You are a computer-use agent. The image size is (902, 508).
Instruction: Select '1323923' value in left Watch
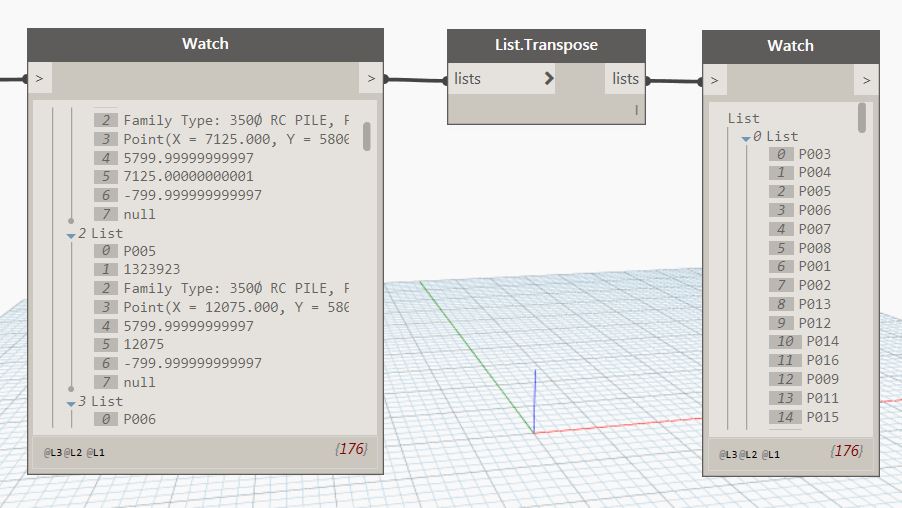(x=152, y=269)
